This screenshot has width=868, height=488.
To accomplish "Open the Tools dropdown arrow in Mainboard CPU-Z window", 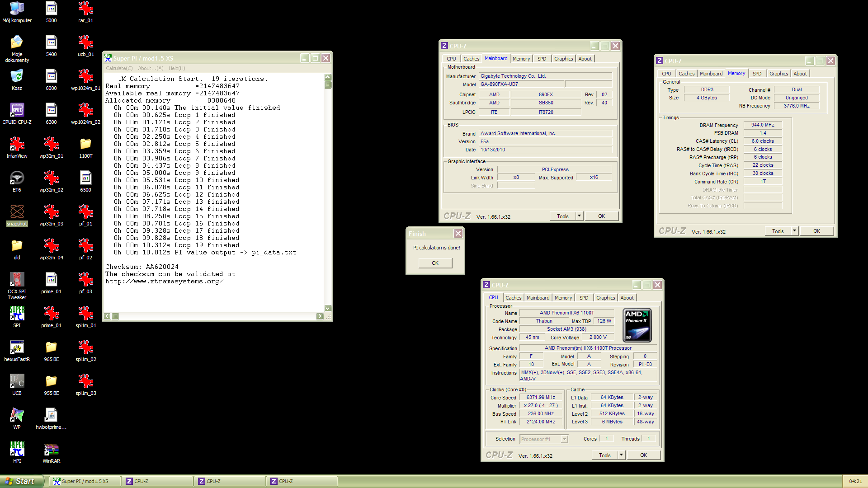I will [x=579, y=216].
